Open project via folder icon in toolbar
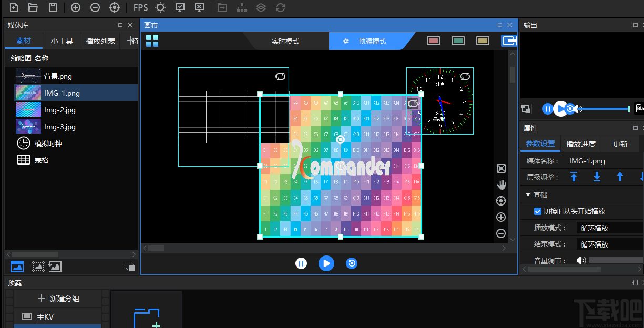Screen dimensions: 644x328 click(33, 7)
